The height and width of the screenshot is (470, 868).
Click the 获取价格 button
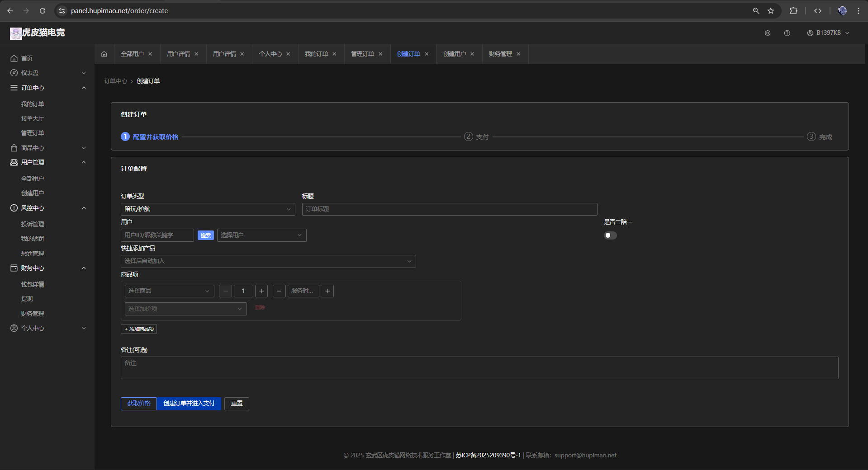[x=138, y=404]
